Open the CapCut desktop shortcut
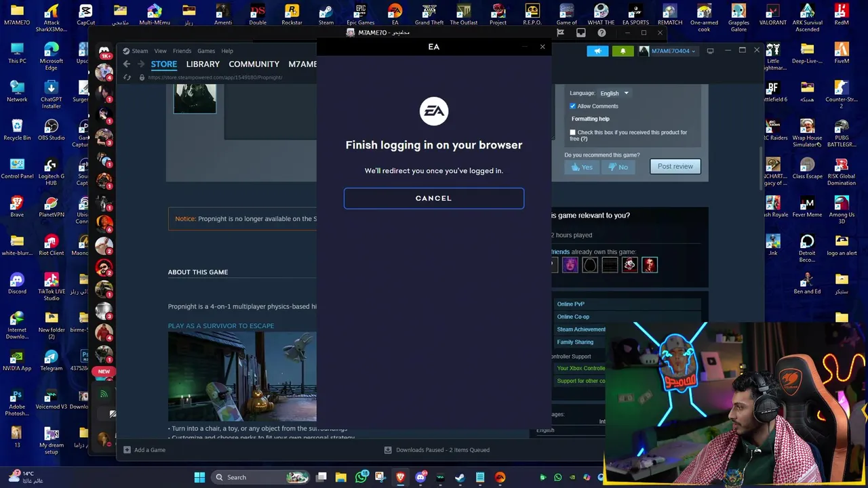The image size is (868, 488). pos(85,14)
